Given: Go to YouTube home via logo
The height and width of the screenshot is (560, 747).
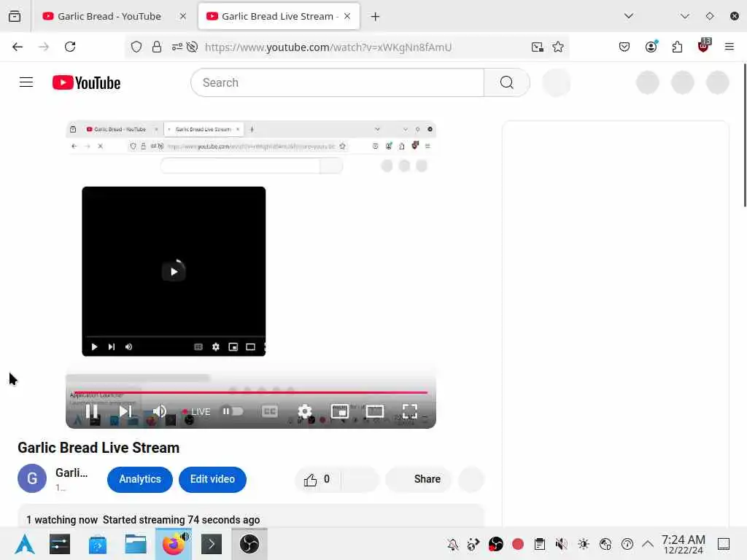Looking at the screenshot, I should (86, 83).
